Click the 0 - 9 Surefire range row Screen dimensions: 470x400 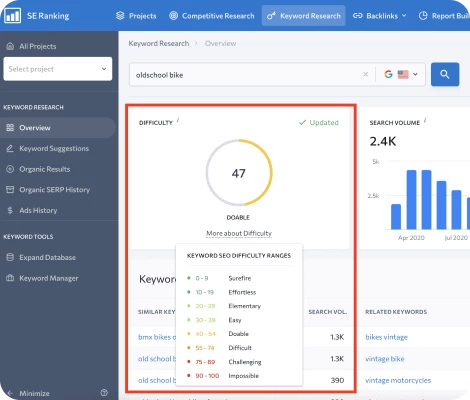click(239, 278)
